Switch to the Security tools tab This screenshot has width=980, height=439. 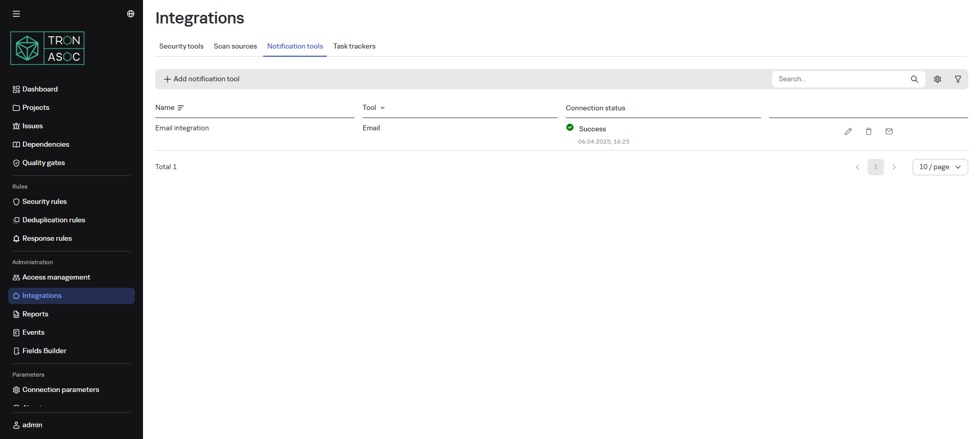[181, 46]
